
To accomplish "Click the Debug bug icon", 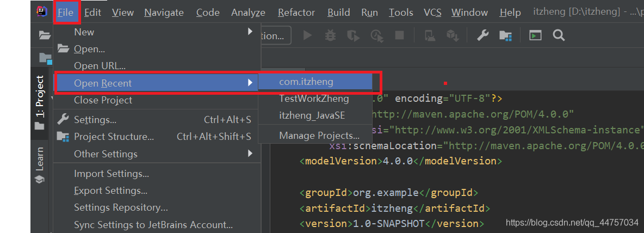I will click(330, 35).
